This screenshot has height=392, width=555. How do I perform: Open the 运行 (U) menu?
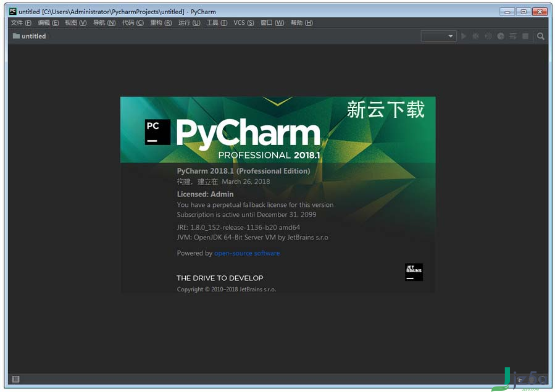189,23
